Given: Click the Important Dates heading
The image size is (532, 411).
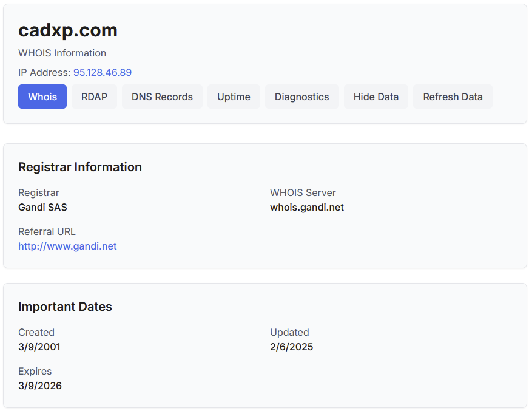Looking at the screenshot, I should click(x=65, y=307).
